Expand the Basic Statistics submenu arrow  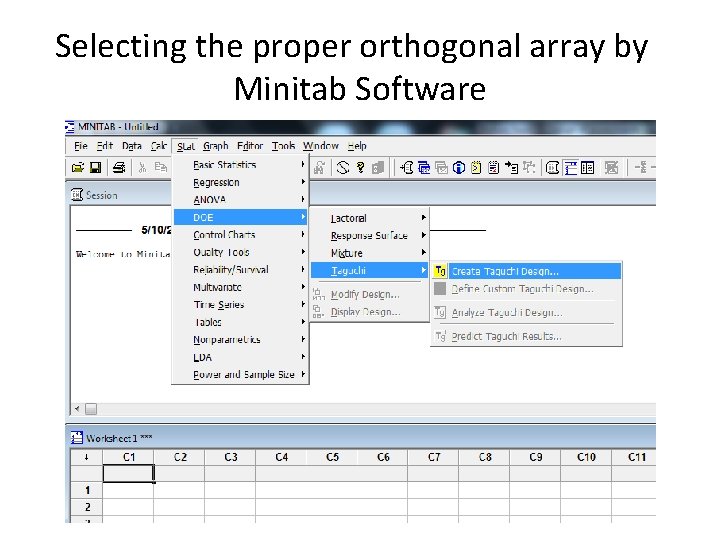[x=303, y=164]
